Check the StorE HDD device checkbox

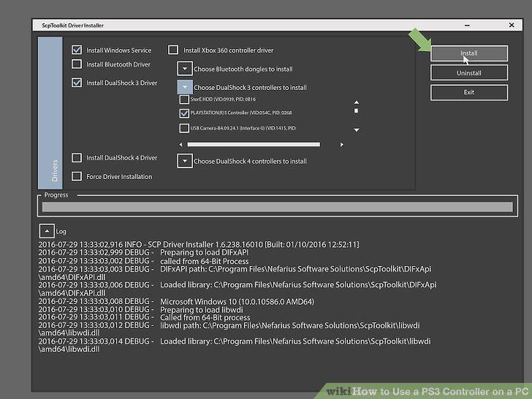click(x=184, y=99)
